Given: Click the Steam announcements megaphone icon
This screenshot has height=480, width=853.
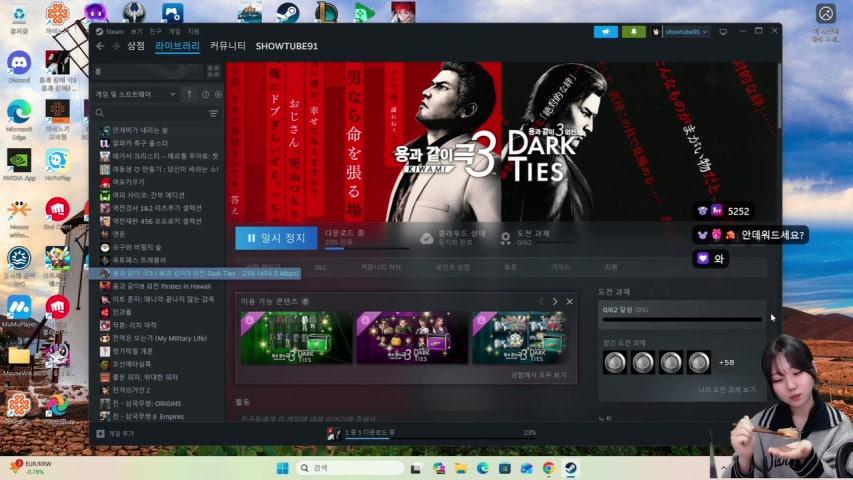Looking at the screenshot, I should [x=606, y=32].
